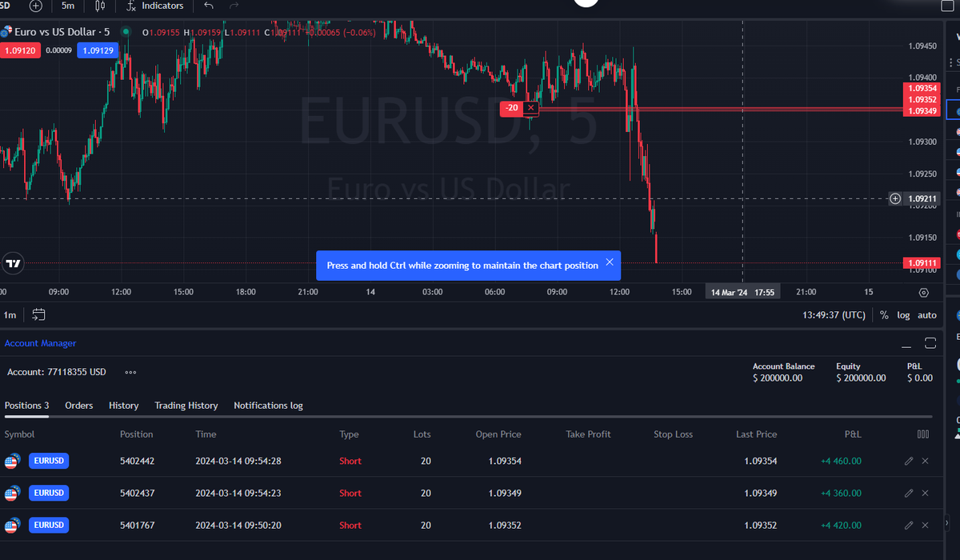The height and width of the screenshot is (560, 960).
Task: Edit position 5401767 with pencil icon
Action: [909, 526]
